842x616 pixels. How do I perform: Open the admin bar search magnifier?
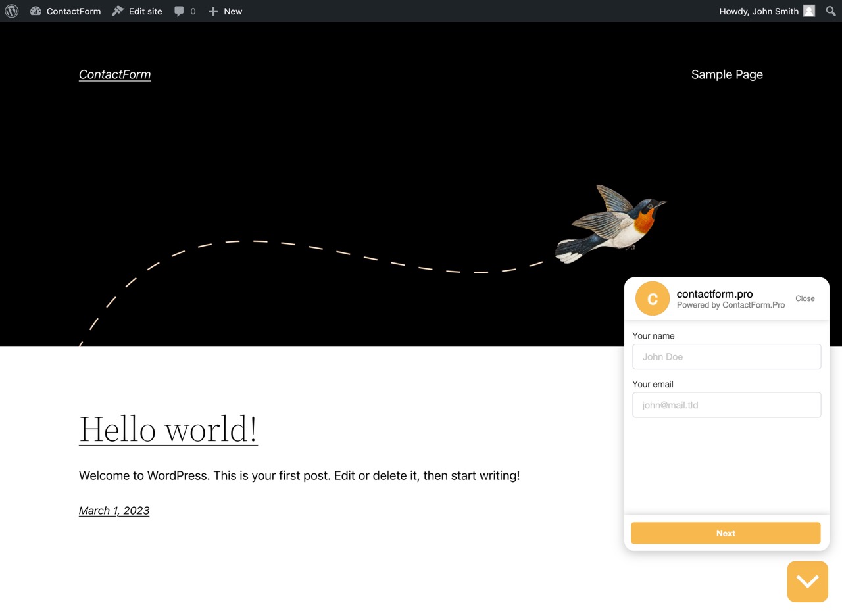click(x=830, y=11)
